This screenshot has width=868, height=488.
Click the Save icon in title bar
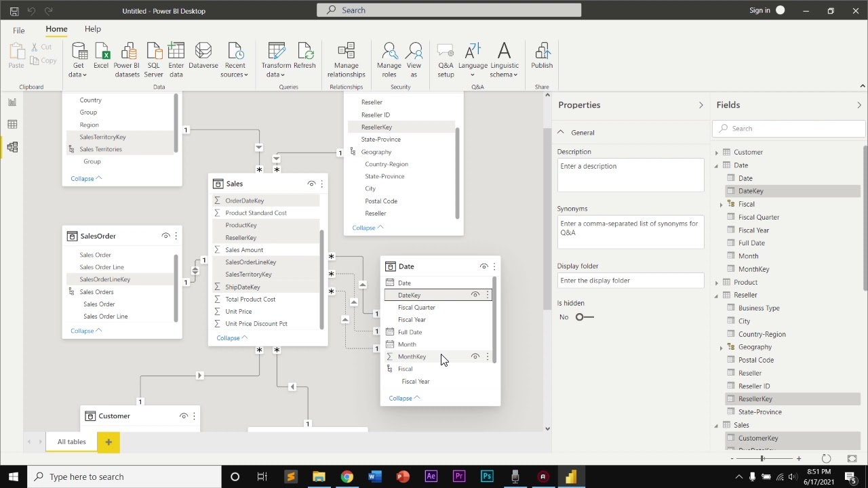coord(14,11)
